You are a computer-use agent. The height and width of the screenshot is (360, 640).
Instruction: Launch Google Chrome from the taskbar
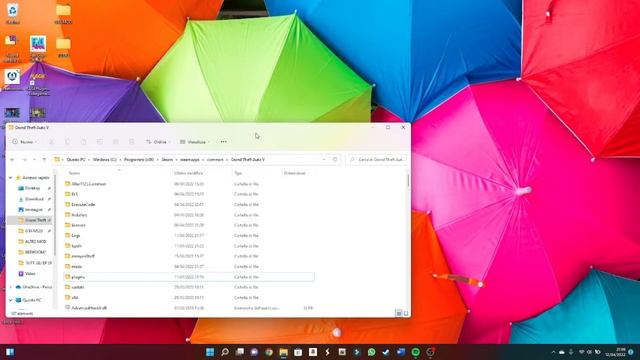(x=269, y=352)
